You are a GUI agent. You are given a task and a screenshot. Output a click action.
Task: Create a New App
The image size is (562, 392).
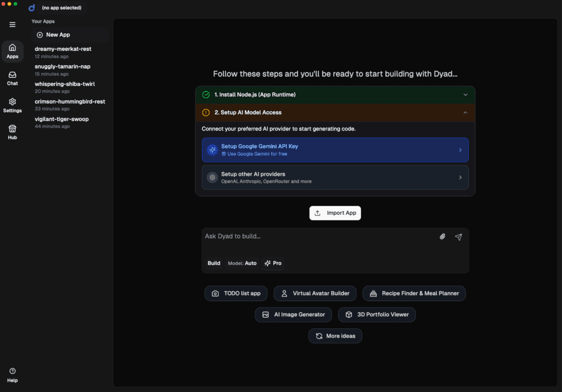pos(70,35)
